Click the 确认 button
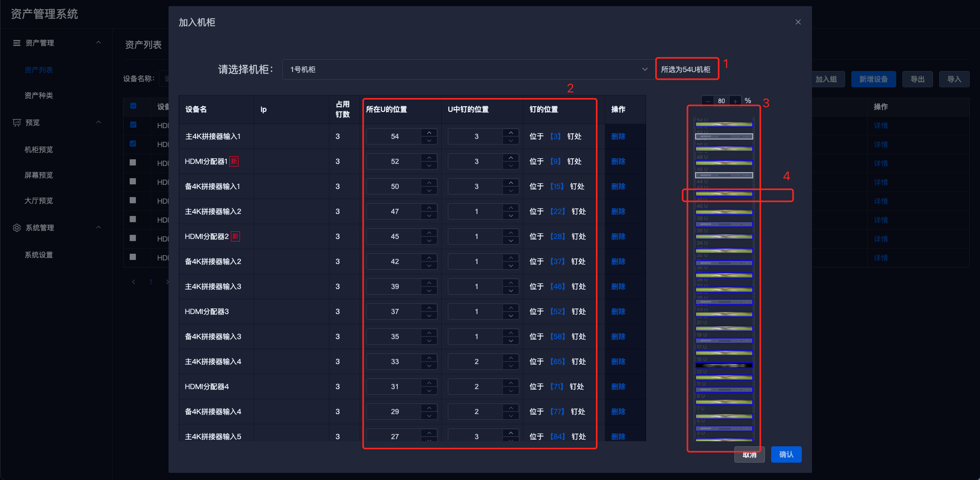 786,454
